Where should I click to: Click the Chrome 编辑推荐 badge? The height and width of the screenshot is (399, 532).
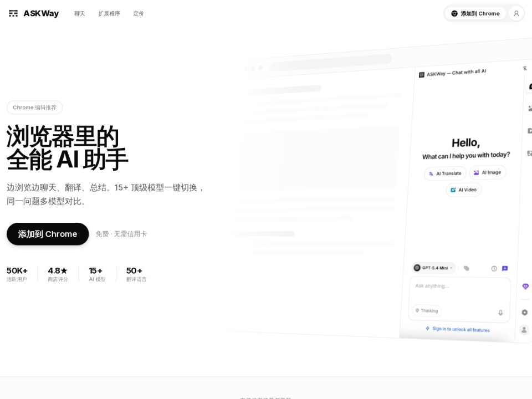pyautogui.click(x=34, y=107)
